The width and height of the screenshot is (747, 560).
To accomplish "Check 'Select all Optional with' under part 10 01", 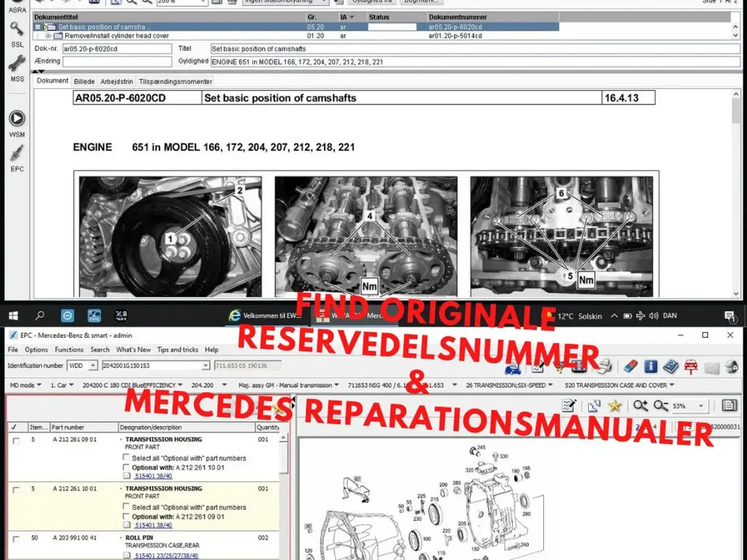I will (126, 507).
